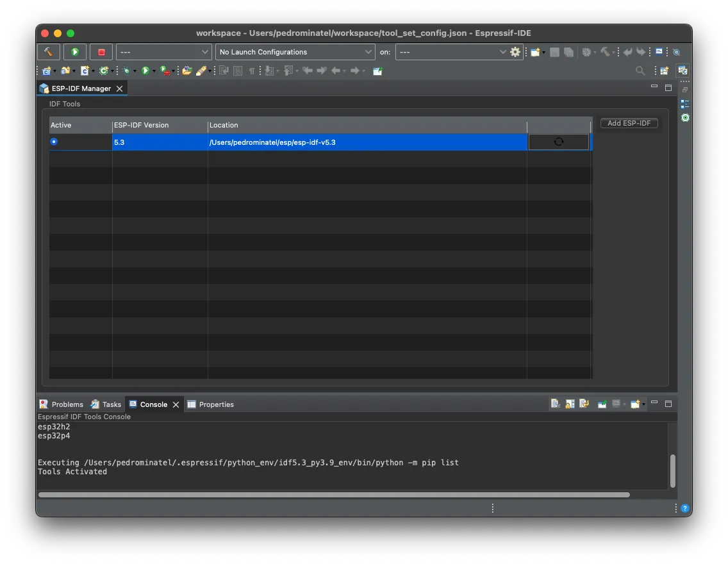This screenshot has width=728, height=564.
Task: Select the active radio button for ESP-IDF 5.3
Action: [54, 142]
